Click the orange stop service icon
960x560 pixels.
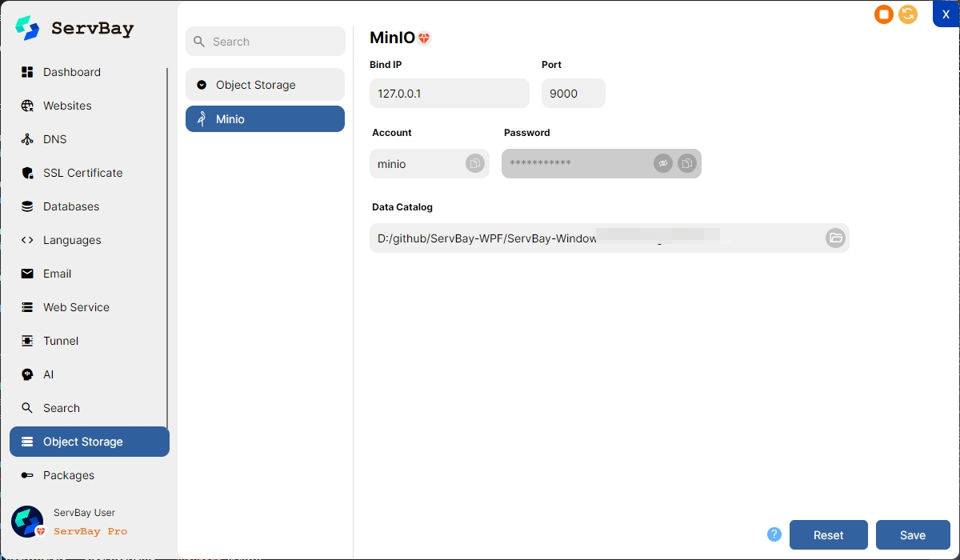tap(884, 14)
